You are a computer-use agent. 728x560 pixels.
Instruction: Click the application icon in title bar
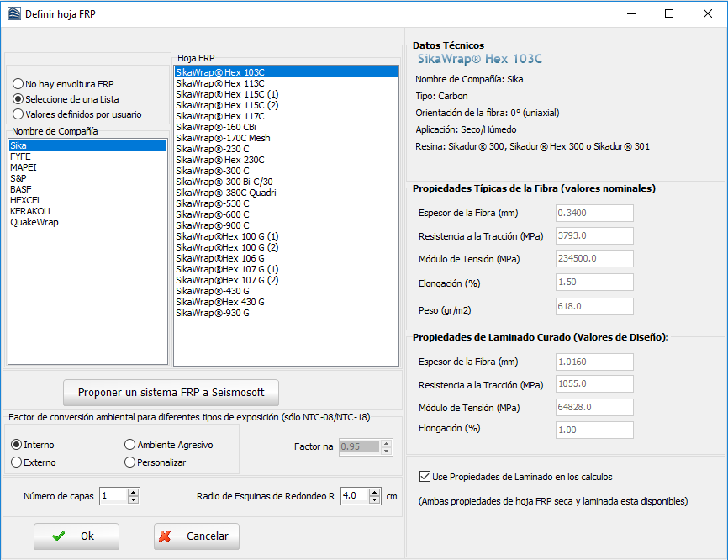13,14
